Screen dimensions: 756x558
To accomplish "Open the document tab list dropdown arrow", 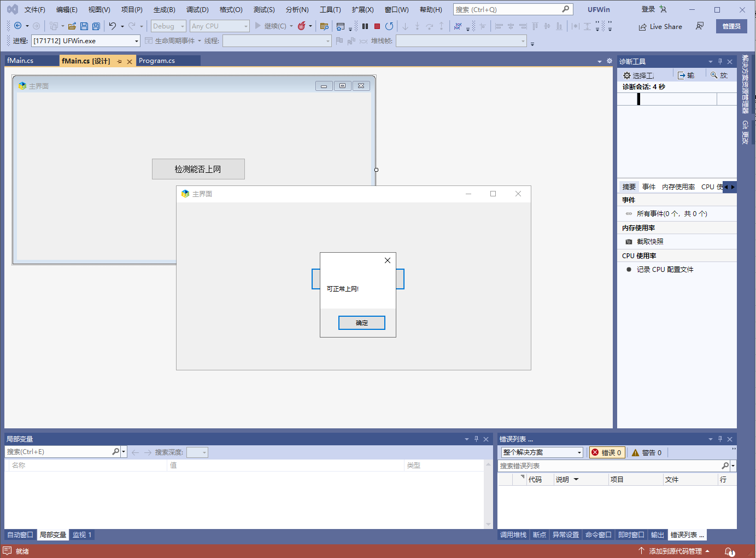I will 600,61.
